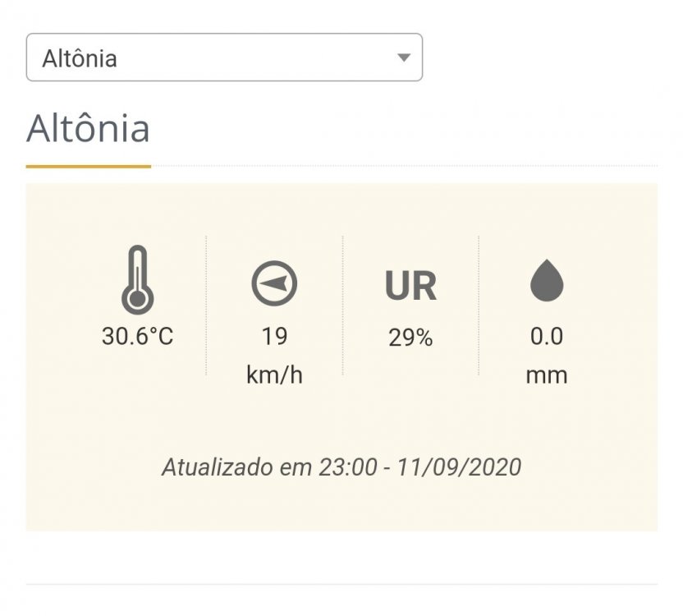The image size is (683, 616).
Task: Select the 29% humidity value
Action: click(x=410, y=337)
